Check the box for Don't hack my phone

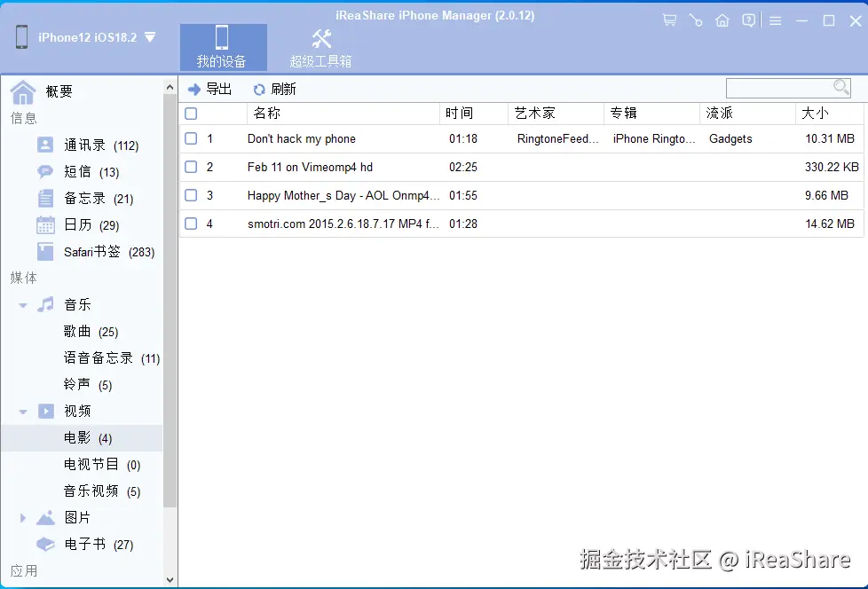point(191,138)
